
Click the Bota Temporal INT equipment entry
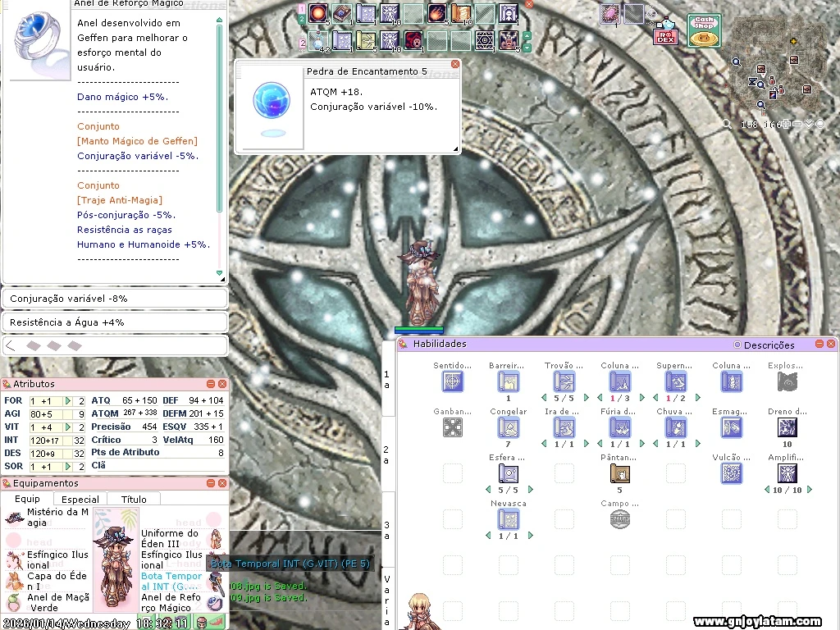point(171,581)
